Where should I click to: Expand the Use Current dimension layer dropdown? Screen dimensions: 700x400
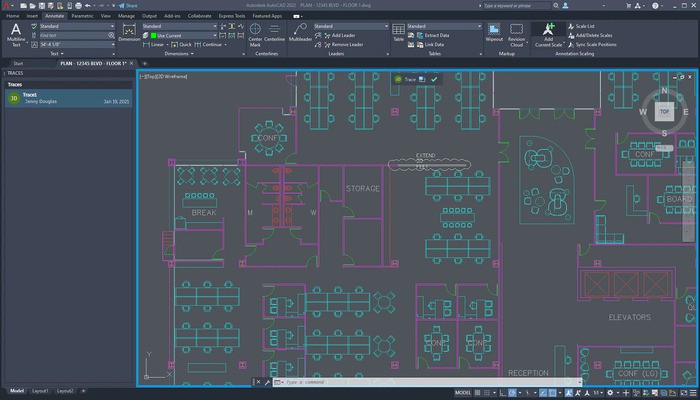[x=180, y=35]
